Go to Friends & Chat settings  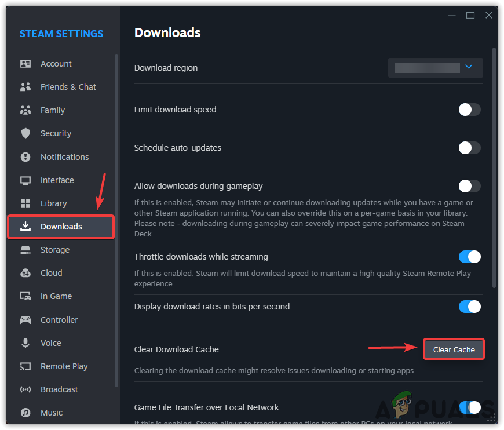pyautogui.click(x=68, y=87)
